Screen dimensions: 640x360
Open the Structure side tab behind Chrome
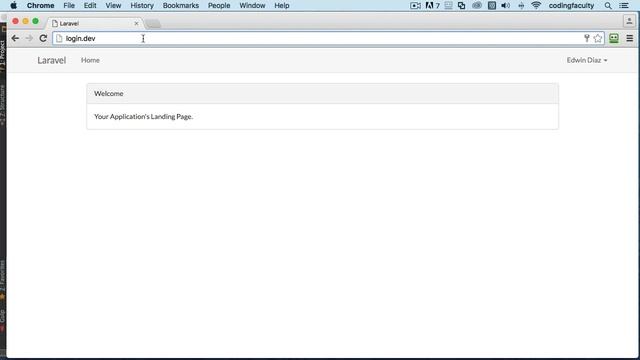pos(2,105)
